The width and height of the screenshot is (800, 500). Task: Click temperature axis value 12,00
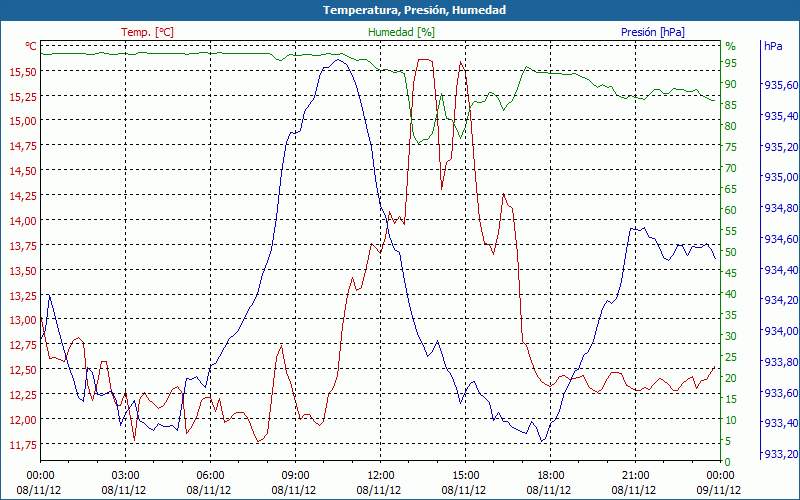click(x=23, y=420)
